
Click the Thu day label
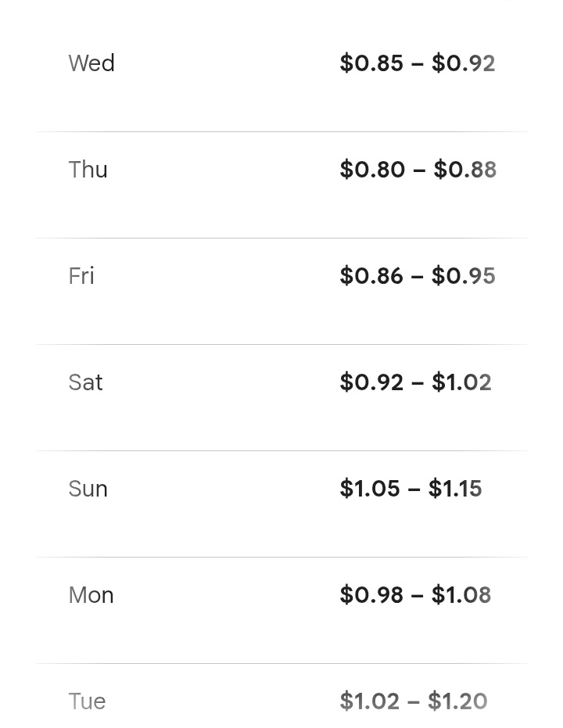88,170
